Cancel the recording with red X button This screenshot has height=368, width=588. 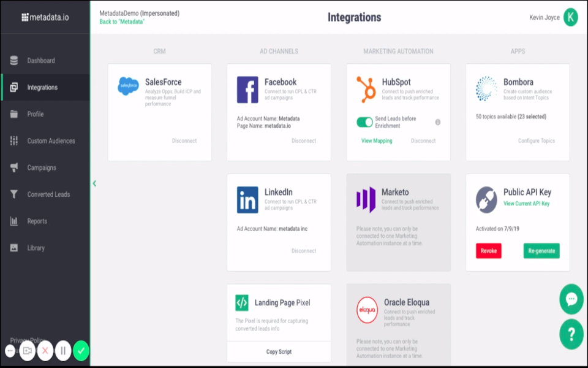45,351
